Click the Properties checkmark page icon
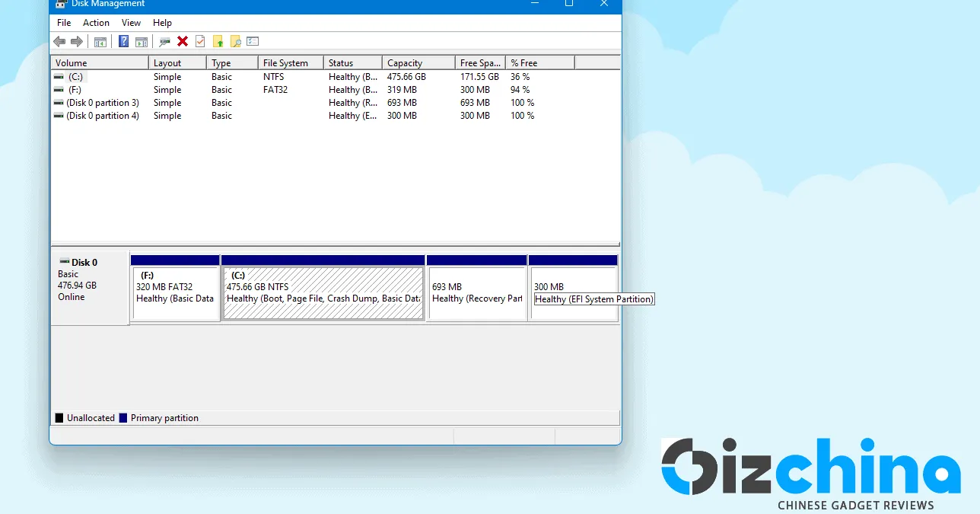980x514 pixels. [200, 42]
